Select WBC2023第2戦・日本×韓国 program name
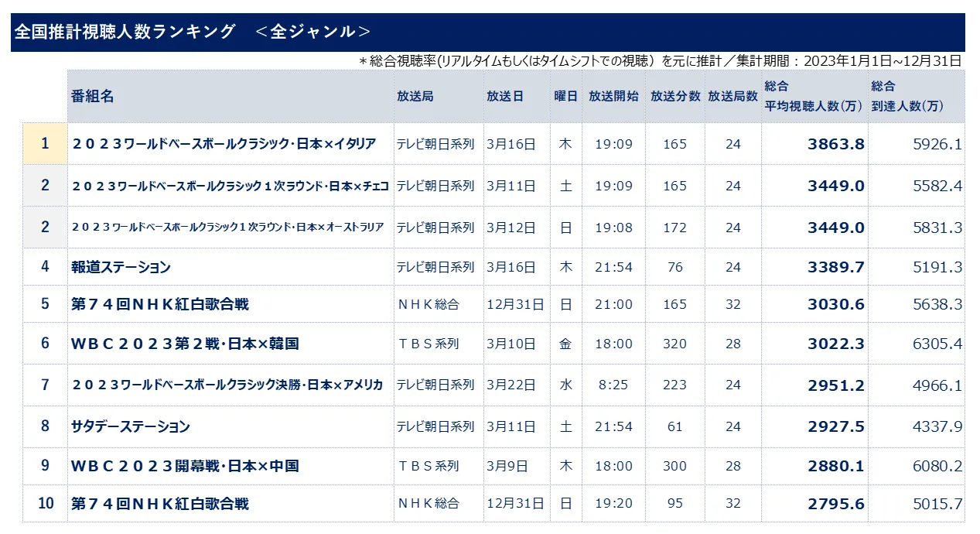Image resolution: width=980 pixels, height=534 pixels. pos(185,344)
